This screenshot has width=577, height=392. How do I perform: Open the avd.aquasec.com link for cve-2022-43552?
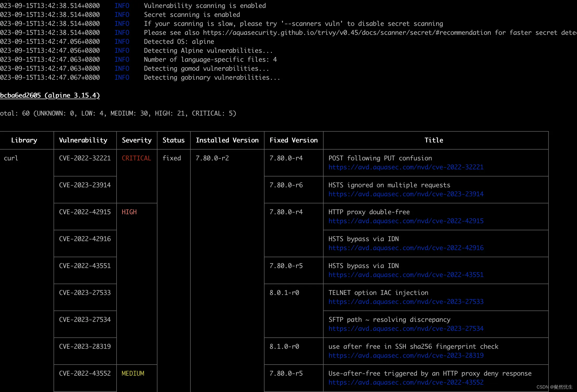[x=406, y=383]
